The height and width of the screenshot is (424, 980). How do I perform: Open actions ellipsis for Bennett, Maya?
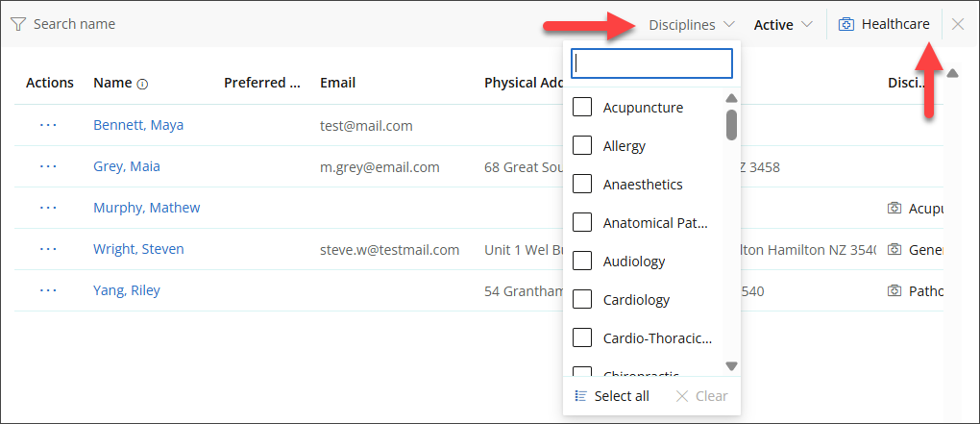click(x=48, y=125)
